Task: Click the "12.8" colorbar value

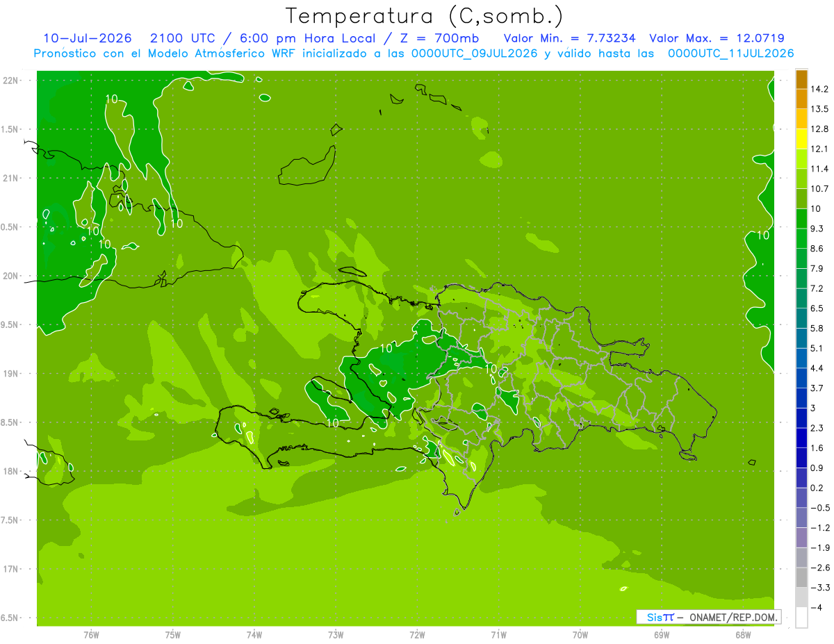Action: (x=819, y=129)
